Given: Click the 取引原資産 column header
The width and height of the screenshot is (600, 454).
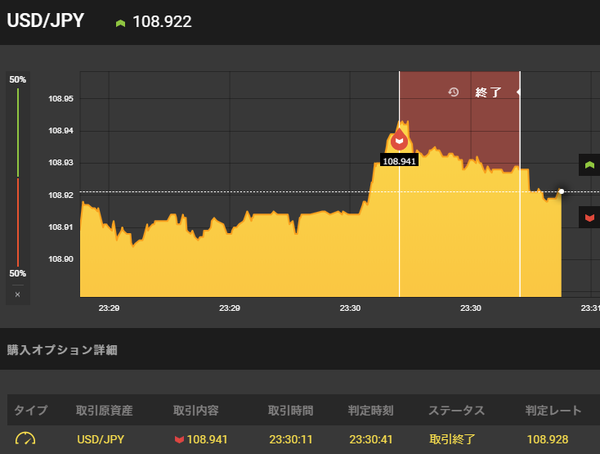Looking at the screenshot, I should [104, 410].
